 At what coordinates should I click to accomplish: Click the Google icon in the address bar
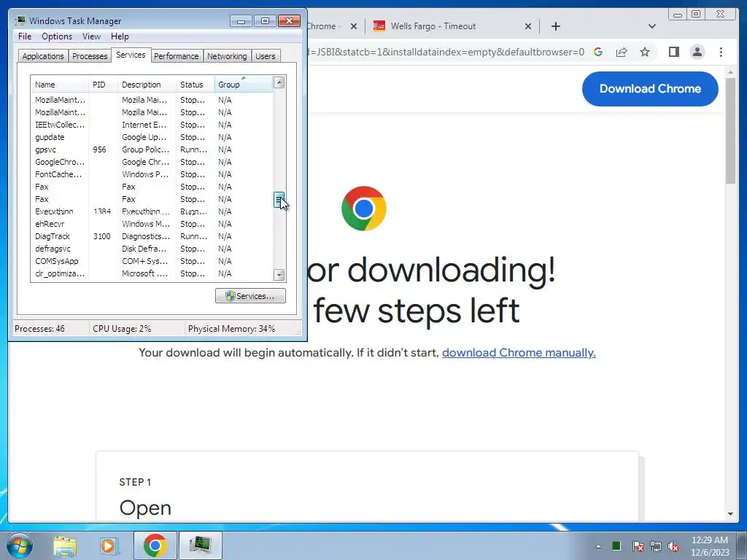coord(598,52)
